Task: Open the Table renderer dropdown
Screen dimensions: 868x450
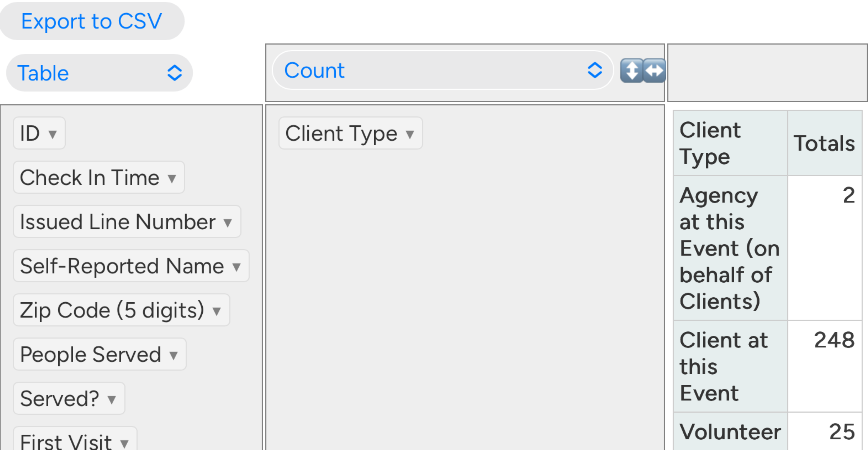Action: click(99, 73)
